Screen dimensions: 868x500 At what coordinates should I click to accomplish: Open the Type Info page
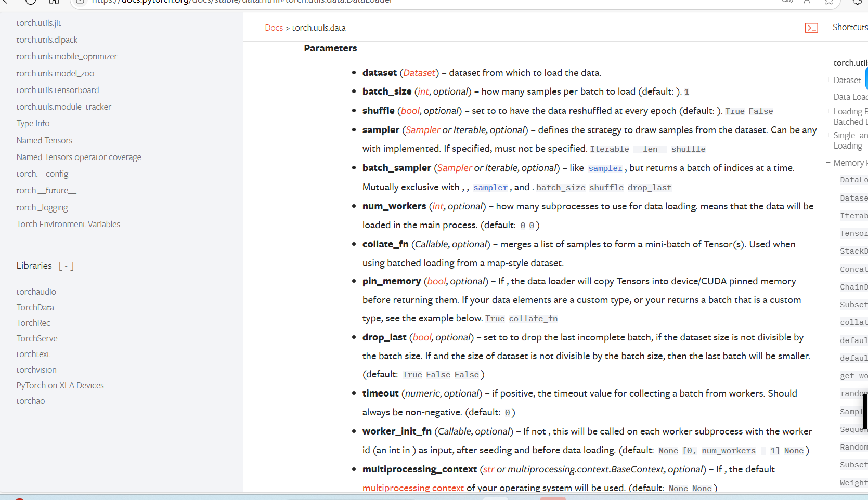(33, 124)
